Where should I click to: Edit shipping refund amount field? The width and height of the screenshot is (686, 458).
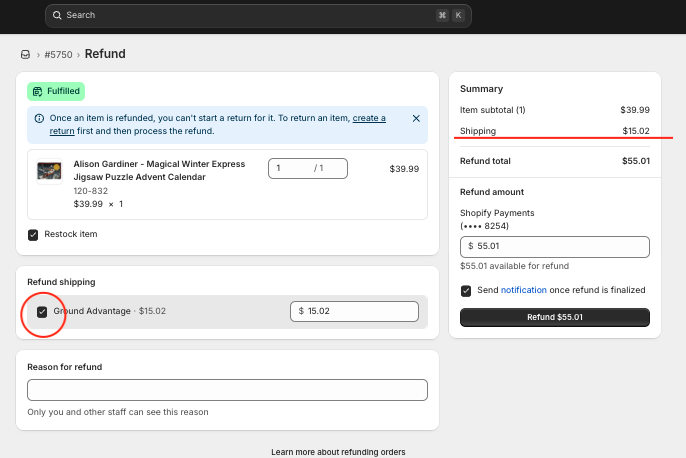354,311
